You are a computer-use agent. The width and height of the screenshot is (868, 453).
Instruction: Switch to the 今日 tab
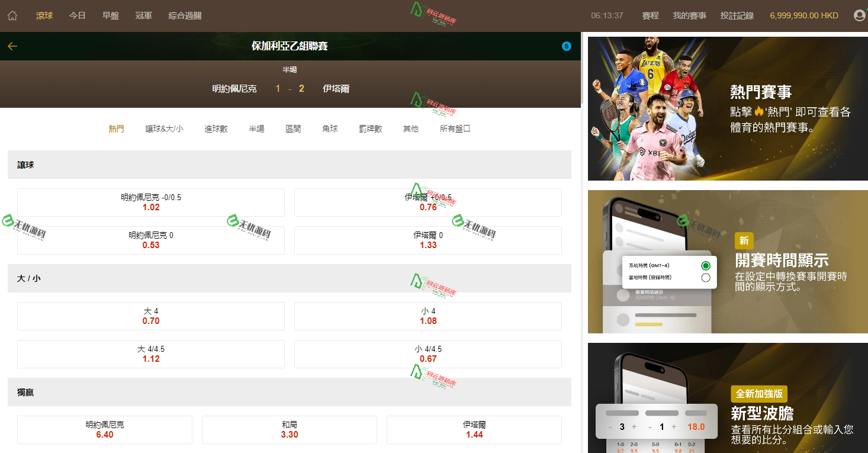tap(77, 15)
